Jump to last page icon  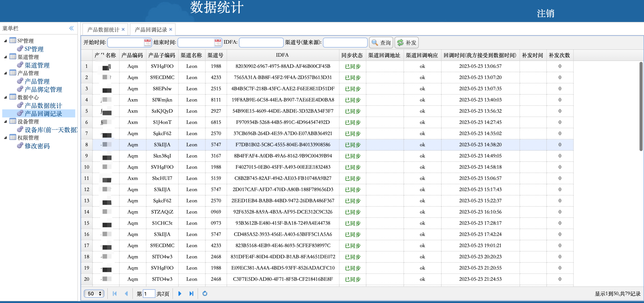tap(191, 294)
